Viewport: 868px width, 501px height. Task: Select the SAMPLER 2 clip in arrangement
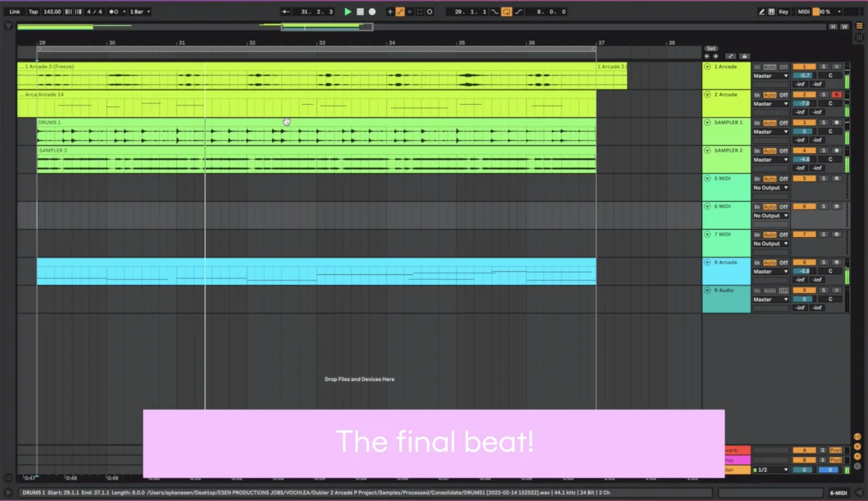click(x=316, y=160)
